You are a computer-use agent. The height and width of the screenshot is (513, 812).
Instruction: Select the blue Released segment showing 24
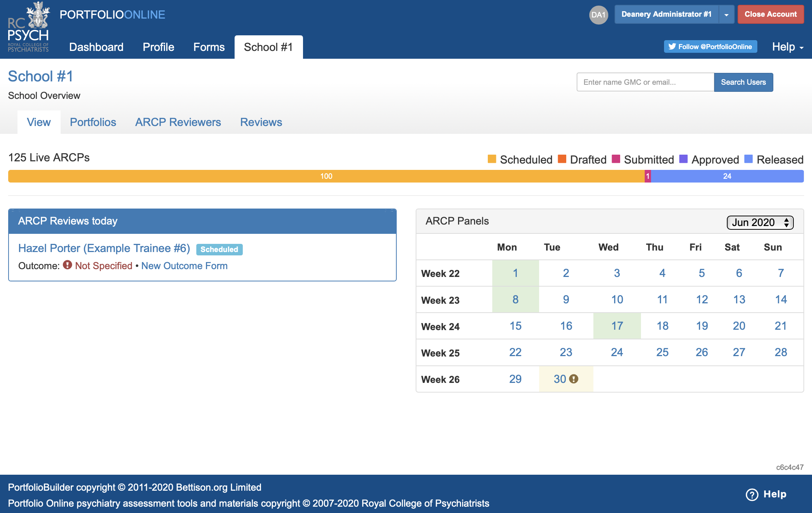click(727, 176)
